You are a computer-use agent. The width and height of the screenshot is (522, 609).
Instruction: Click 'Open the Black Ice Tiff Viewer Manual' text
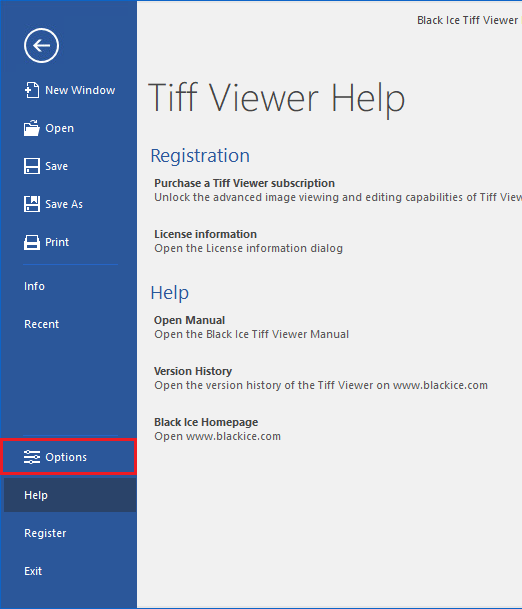(x=251, y=334)
